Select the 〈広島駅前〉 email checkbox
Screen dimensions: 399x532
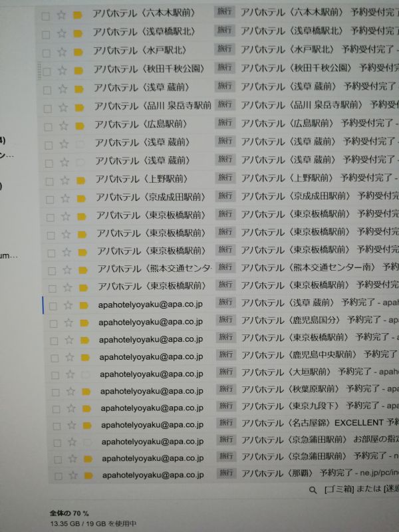pyautogui.click(x=48, y=127)
